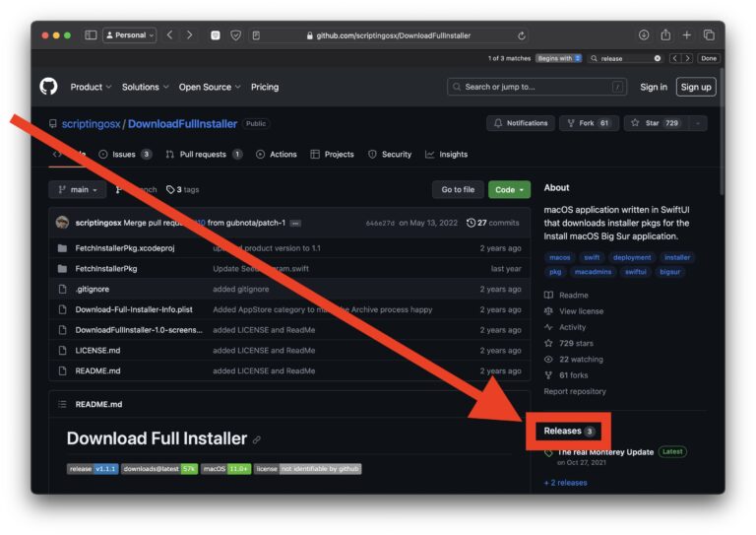
Task: Click the release v1.1.1 badge
Action: pyautogui.click(x=93, y=469)
